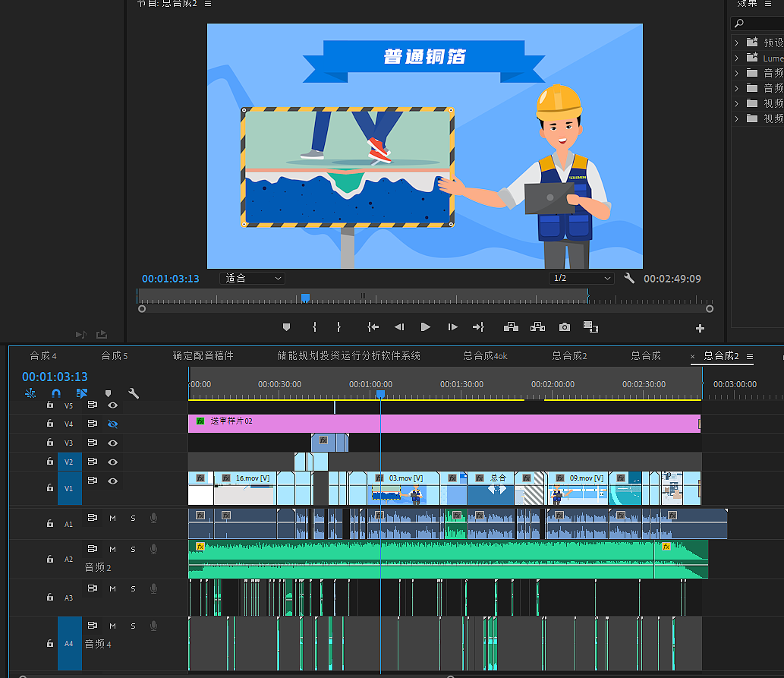Mute the A4 audio track
Screen dimensions: 784x678
point(112,626)
